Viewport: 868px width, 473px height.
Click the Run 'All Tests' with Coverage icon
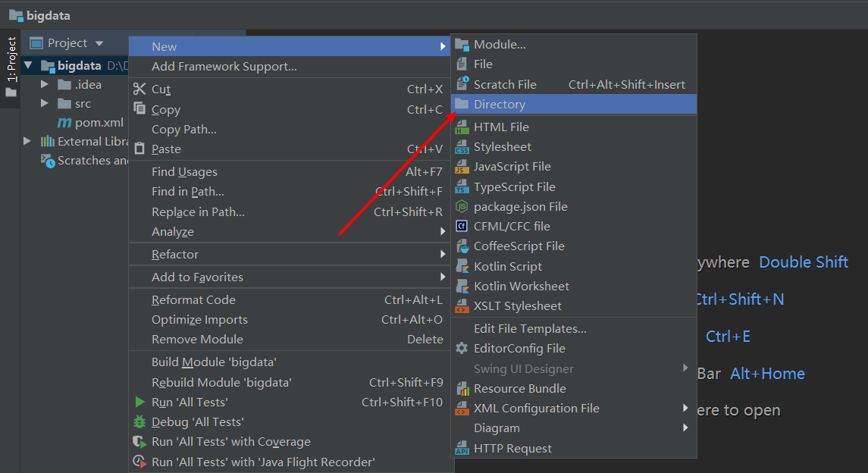pos(141,441)
